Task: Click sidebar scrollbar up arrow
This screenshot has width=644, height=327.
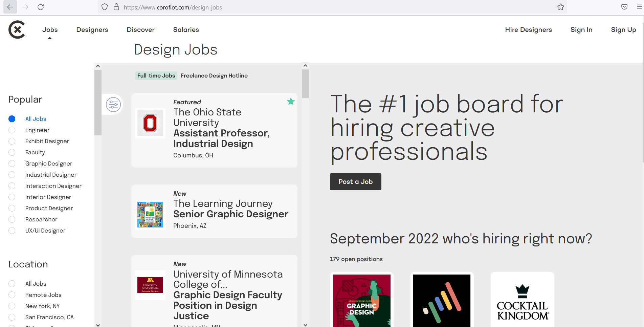Action: click(98, 66)
